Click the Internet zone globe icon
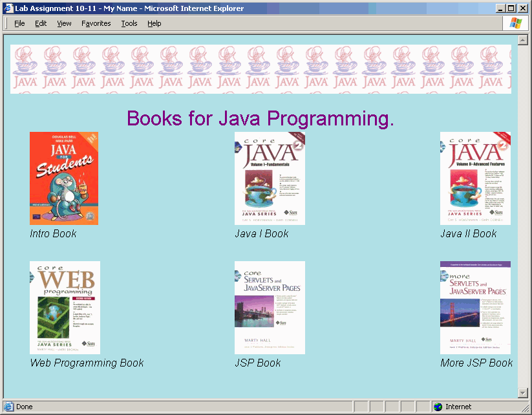 [438, 407]
